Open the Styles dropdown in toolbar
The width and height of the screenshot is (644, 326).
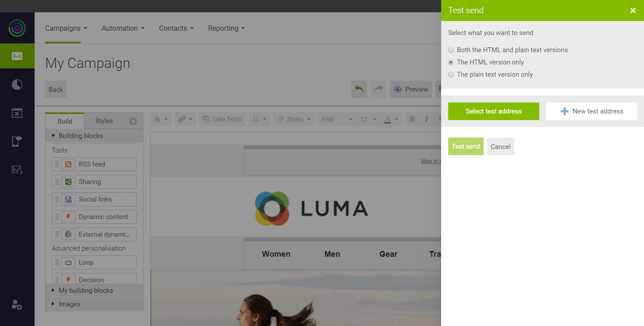click(x=294, y=119)
